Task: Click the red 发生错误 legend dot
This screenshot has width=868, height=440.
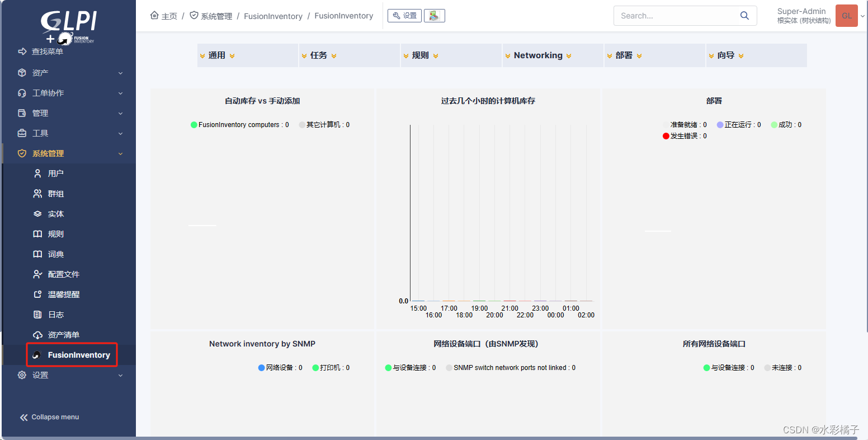Action: click(666, 136)
